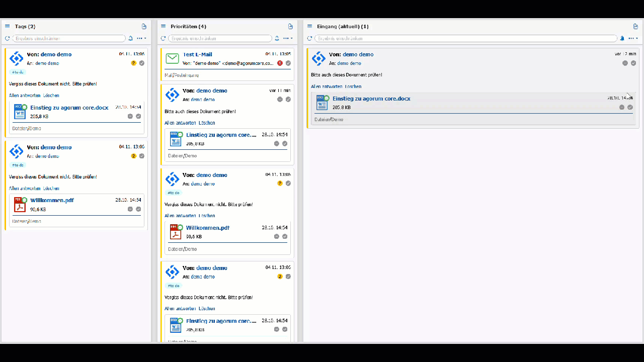Click the red priority 1 badge on Test E-Mail
This screenshot has width=644, height=362.
(280, 63)
